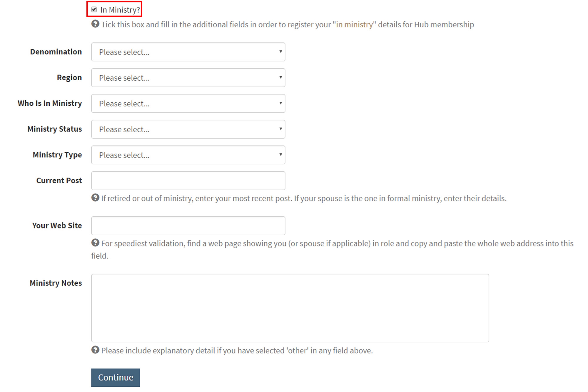Click help icon under Your Web Site field
Screen dimensions: 588x392
95,243
